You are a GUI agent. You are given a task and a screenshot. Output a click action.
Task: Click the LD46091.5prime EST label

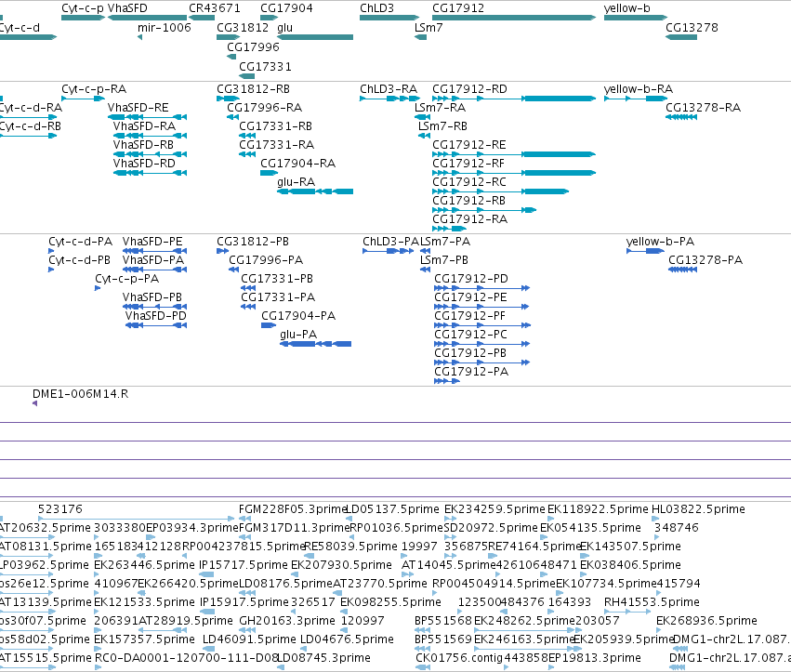coord(249,639)
